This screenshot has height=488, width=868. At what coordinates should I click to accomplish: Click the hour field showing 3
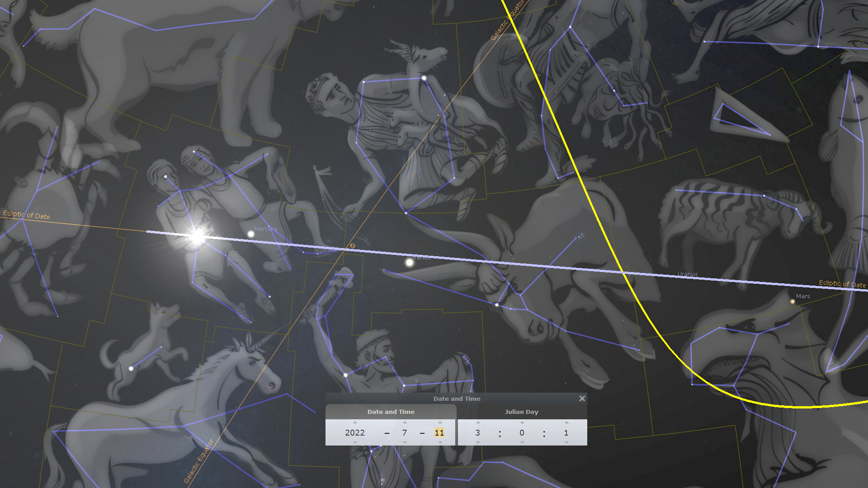click(x=477, y=432)
